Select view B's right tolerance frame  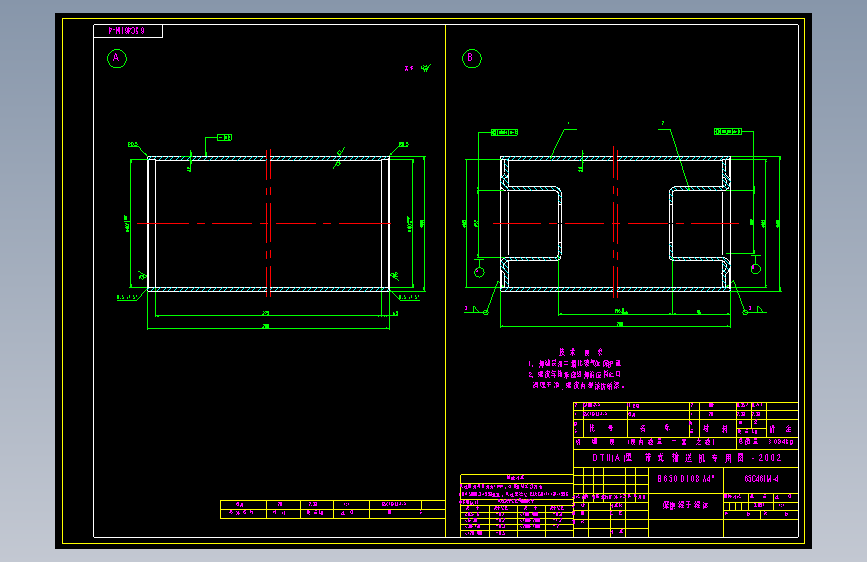coord(728,132)
